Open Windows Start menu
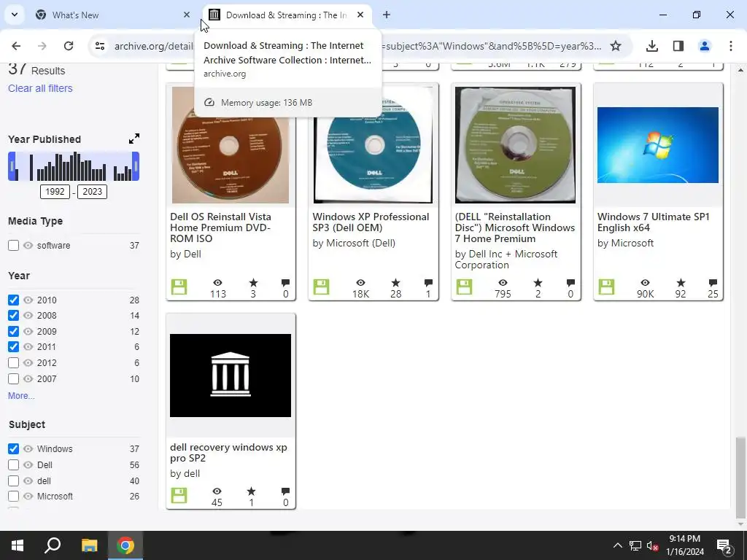Screen dimensions: 747x560 18,545
